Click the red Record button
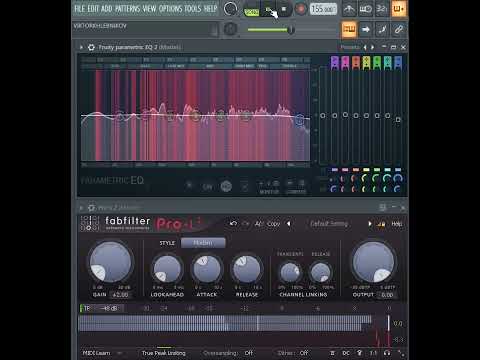 [x=301, y=9]
